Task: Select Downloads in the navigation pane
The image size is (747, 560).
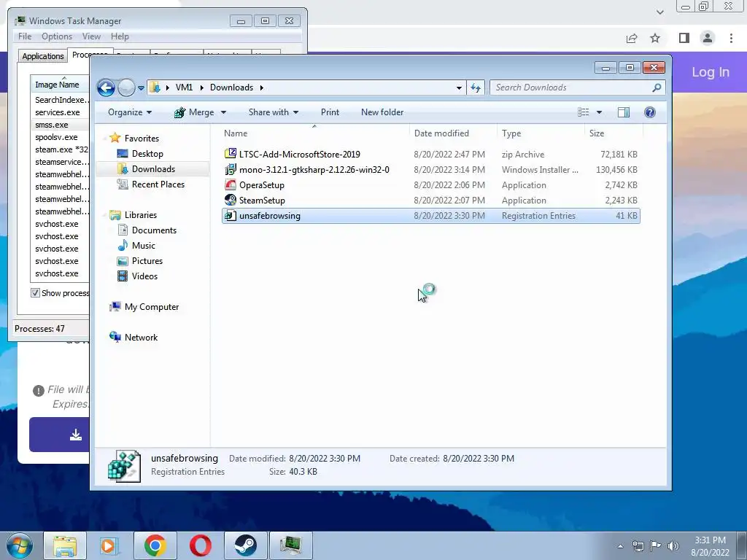Action: (153, 169)
